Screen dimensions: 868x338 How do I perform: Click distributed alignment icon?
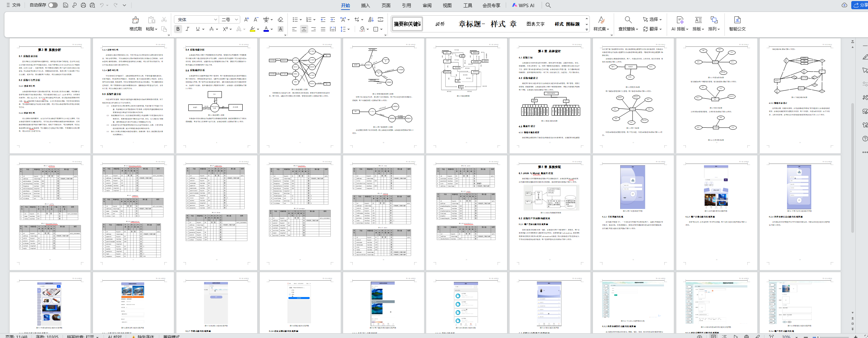[333, 29]
